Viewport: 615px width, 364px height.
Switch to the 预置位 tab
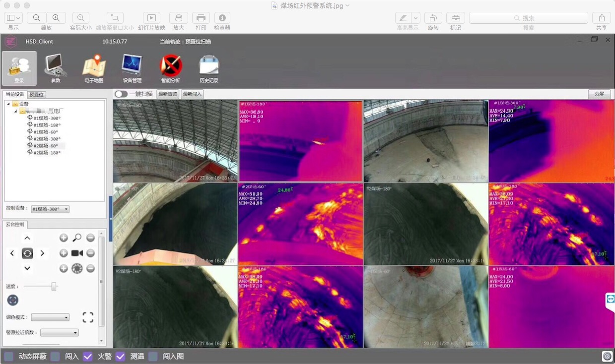37,94
